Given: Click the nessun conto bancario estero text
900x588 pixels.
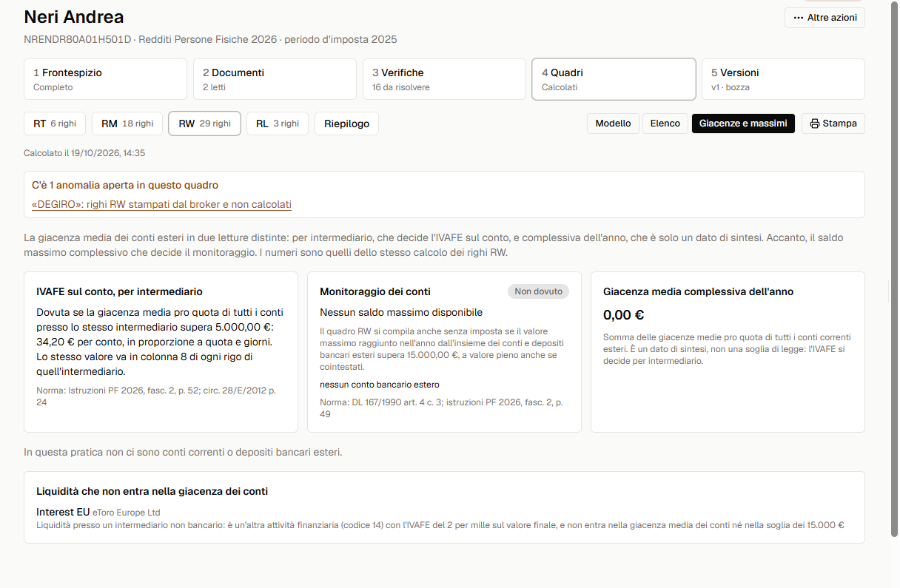Looking at the screenshot, I should tap(380, 385).
